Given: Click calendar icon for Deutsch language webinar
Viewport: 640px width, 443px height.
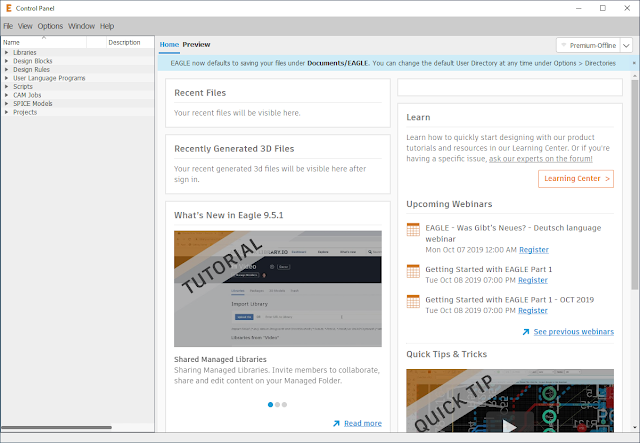Looking at the screenshot, I should (413, 229).
